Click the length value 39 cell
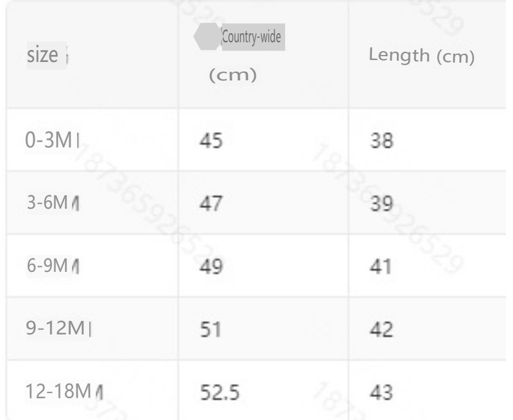This screenshot has height=420, width=513. [382, 203]
